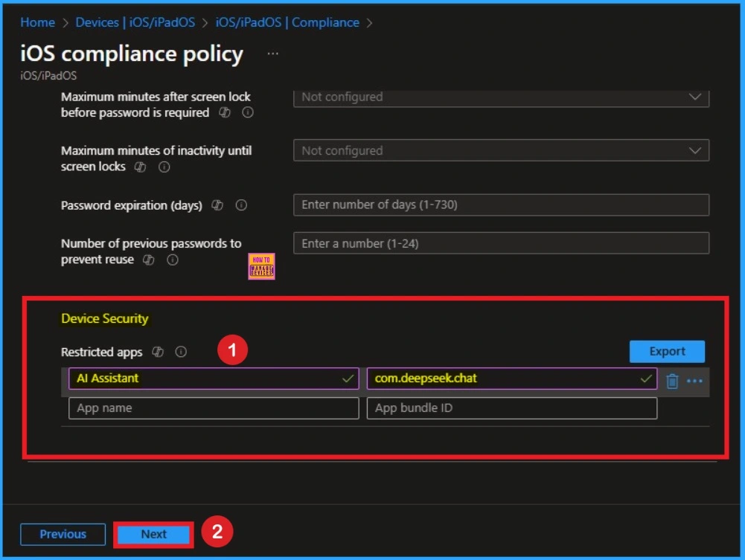The image size is (745, 560).
Task: Click info icon for inactivity until screen locks
Action: (164, 167)
